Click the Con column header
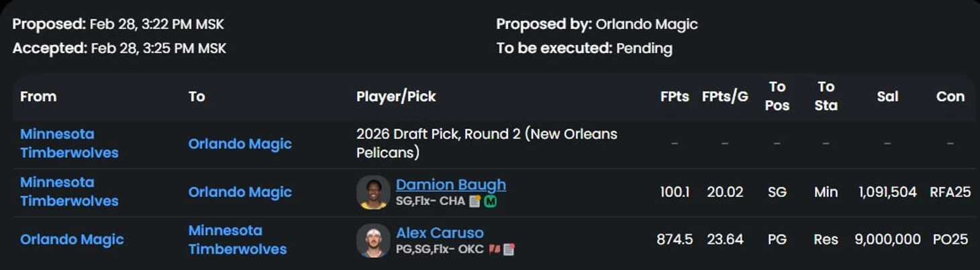This screenshot has width=980, height=270. click(950, 96)
